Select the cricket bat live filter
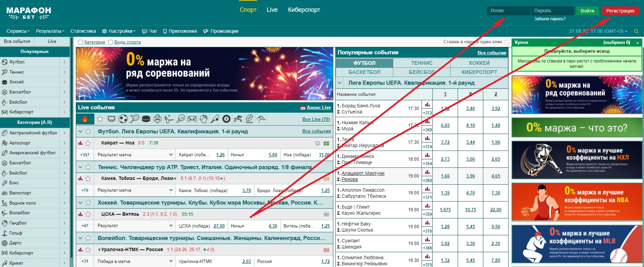Viewport: 644px width, 267px height. pyautogui.click(x=215, y=119)
